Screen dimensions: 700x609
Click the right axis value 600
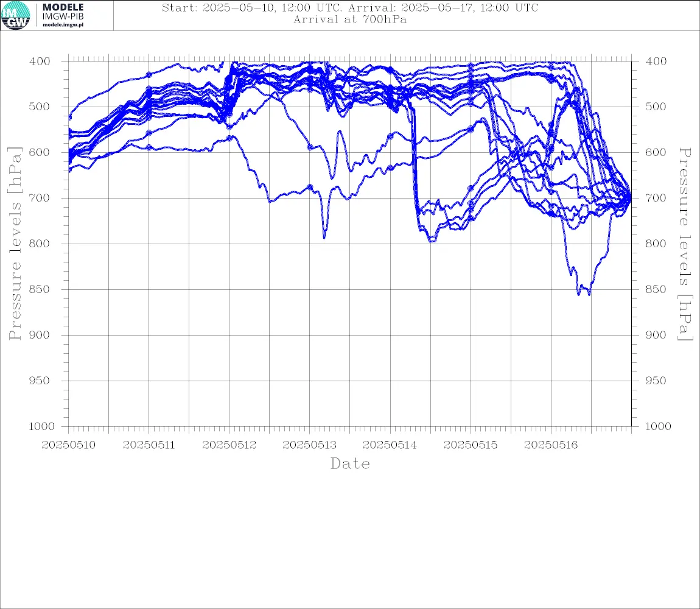656,152
